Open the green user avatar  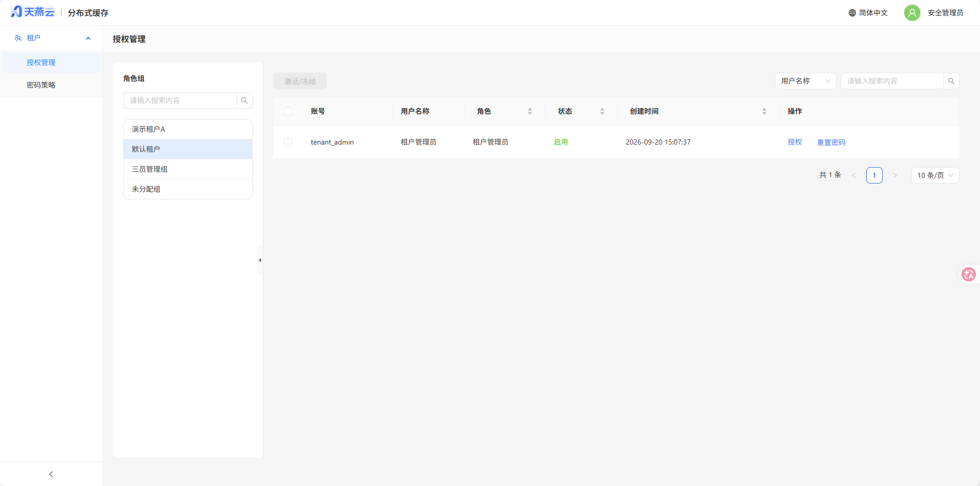tap(912, 13)
